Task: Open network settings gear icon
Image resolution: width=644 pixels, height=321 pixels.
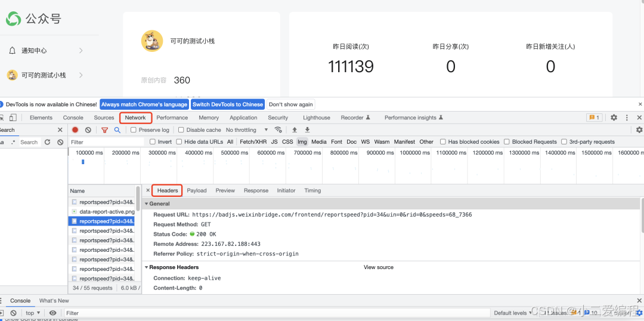Action: [x=639, y=130]
